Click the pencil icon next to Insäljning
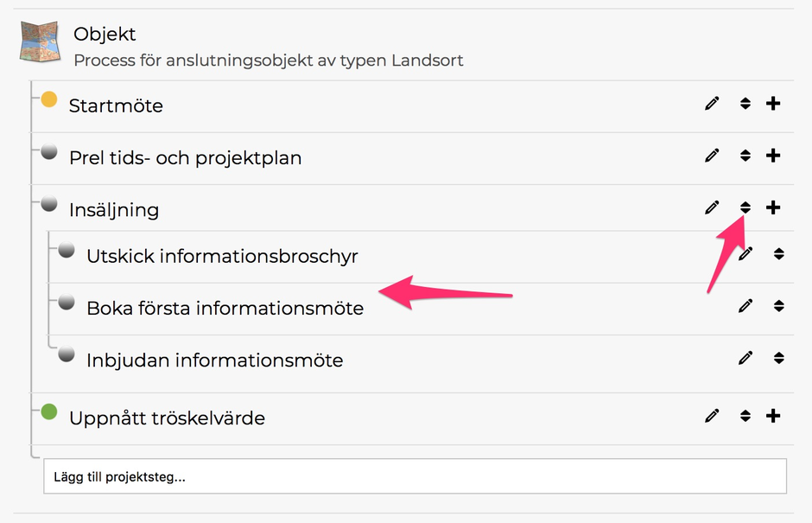Image resolution: width=812 pixels, height=523 pixels. [x=712, y=207]
